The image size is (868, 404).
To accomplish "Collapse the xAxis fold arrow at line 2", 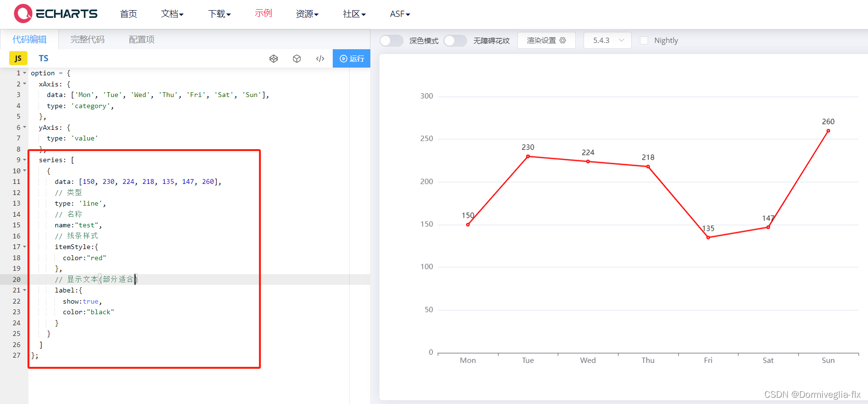I will point(25,84).
